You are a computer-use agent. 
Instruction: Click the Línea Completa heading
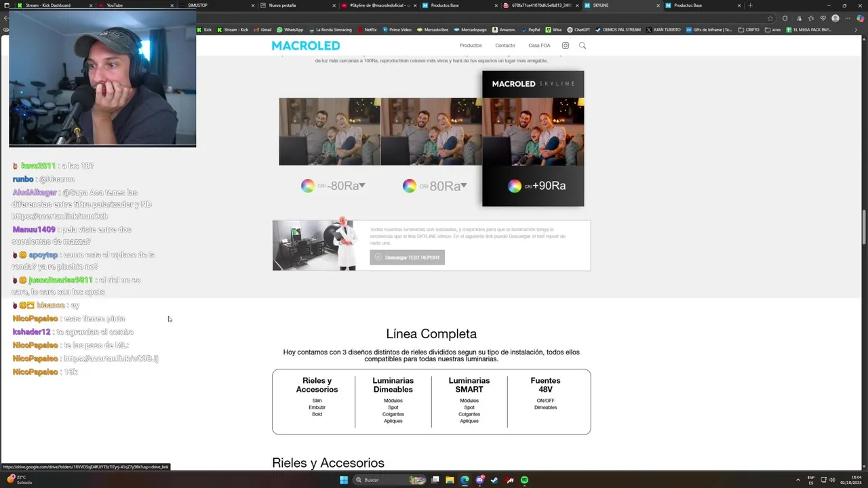pos(431,334)
